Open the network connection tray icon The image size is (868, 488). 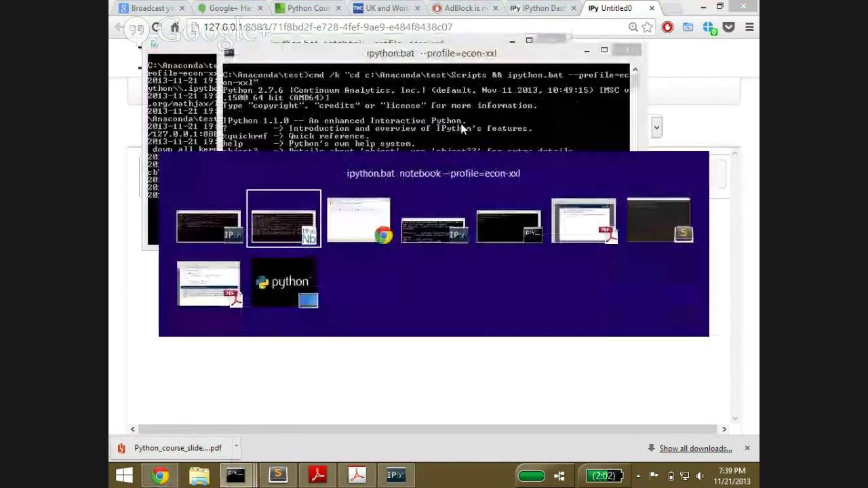(x=684, y=476)
